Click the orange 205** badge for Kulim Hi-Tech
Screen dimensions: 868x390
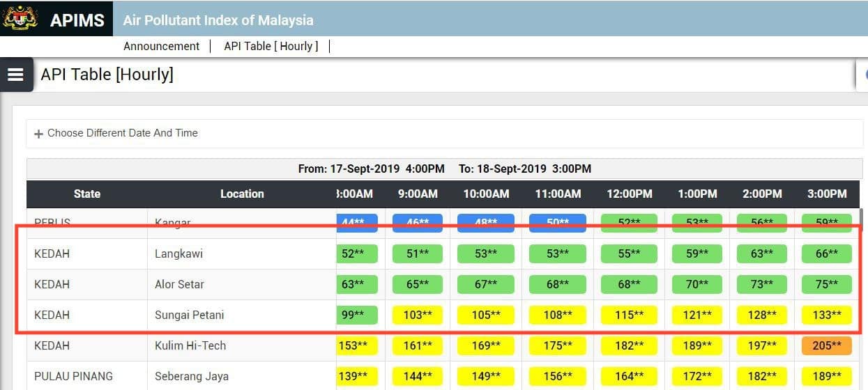[827, 345]
